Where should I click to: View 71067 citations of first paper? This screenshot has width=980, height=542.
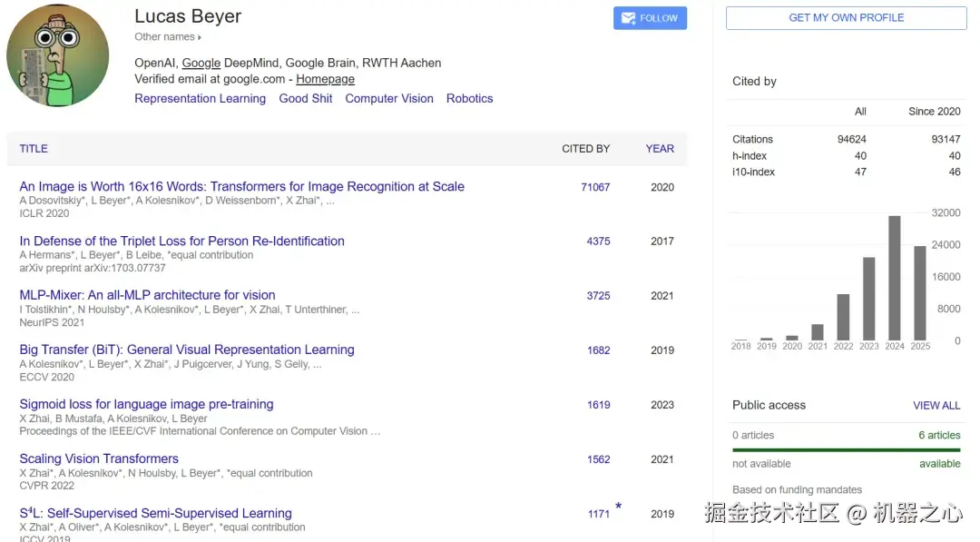point(595,187)
